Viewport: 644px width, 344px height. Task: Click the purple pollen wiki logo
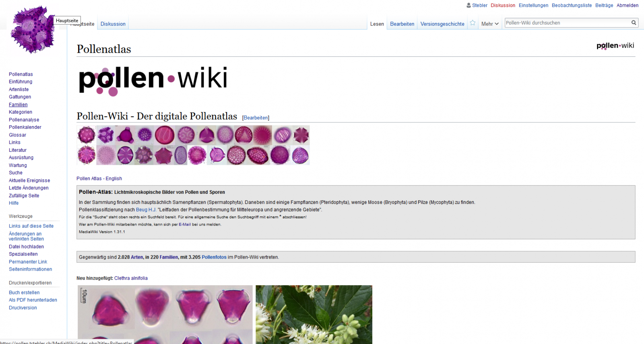[x=33, y=29]
